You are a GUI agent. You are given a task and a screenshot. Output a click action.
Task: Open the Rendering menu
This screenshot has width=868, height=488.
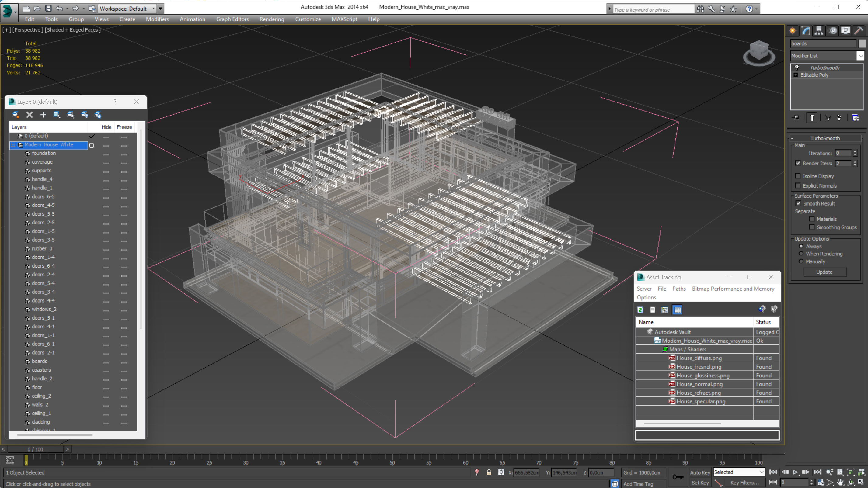(272, 19)
